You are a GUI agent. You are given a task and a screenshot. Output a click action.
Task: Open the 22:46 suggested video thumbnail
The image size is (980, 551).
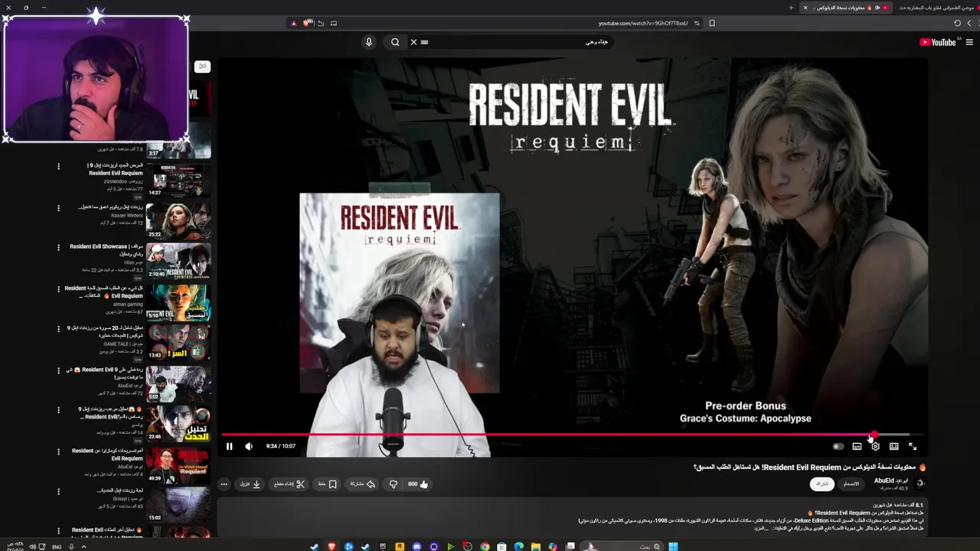pos(178,425)
